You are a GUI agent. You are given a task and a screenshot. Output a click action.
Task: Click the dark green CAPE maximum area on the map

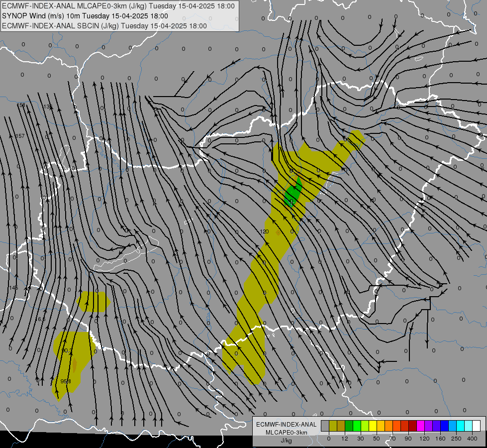tap(293, 194)
